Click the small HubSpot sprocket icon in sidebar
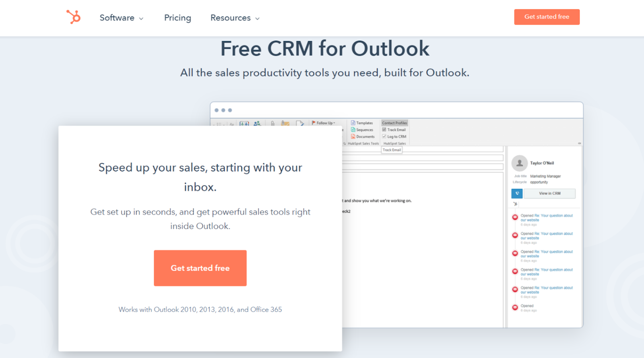644x358 pixels. click(x=515, y=204)
